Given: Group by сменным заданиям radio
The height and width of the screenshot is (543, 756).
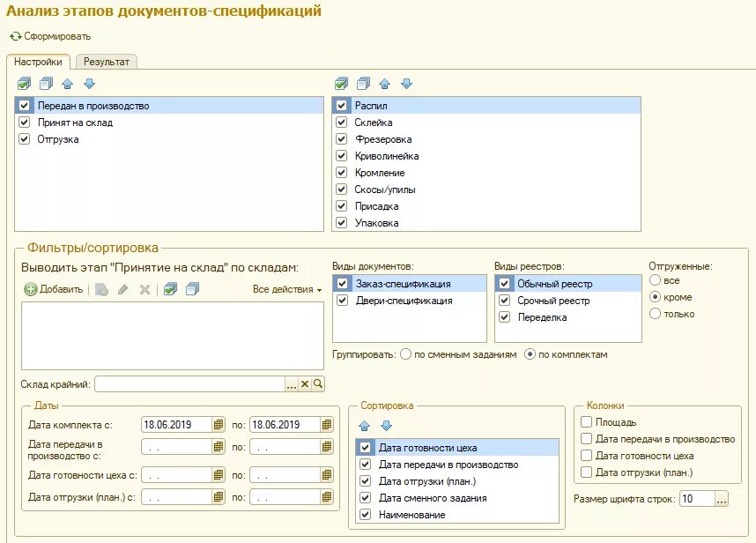Looking at the screenshot, I should pos(405,354).
